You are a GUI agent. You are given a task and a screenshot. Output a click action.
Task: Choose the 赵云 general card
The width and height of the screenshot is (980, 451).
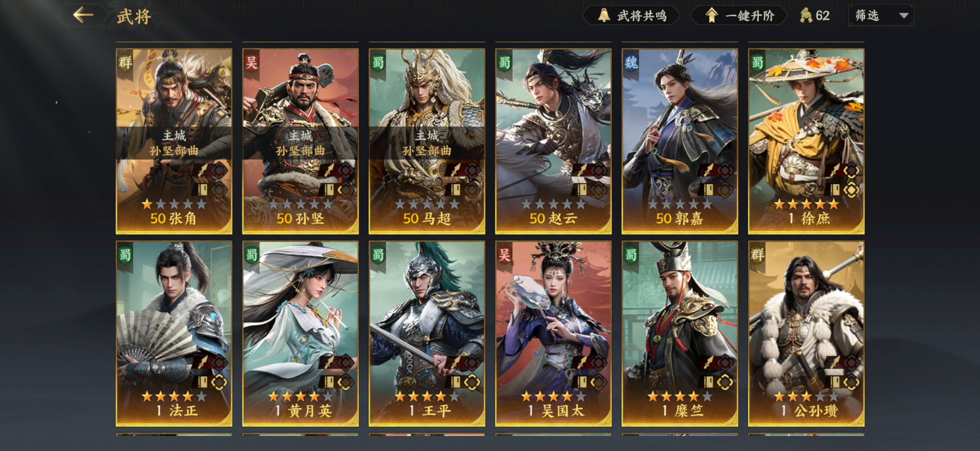pyautogui.click(x=553, y=141)
